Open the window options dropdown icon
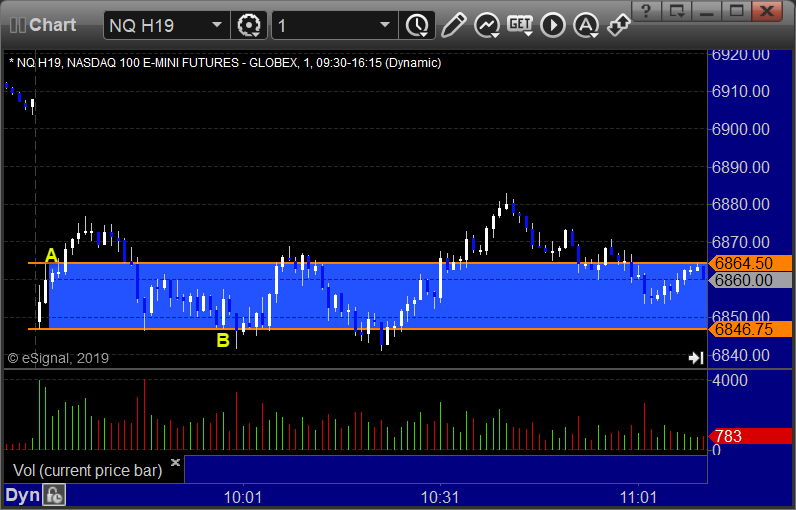This screenshot has width=796, height=510. point(677,11)
